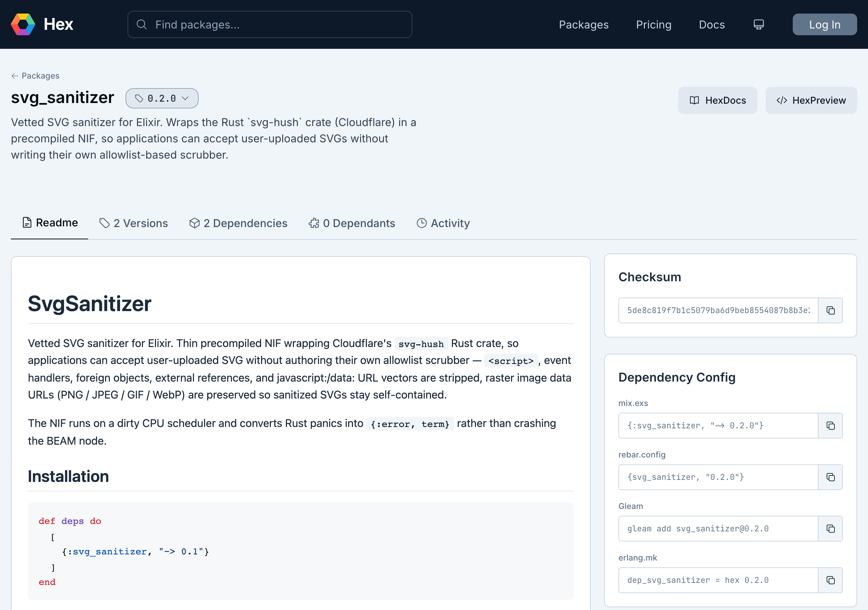Open the HexDocs button

click(x=717, y=100)
